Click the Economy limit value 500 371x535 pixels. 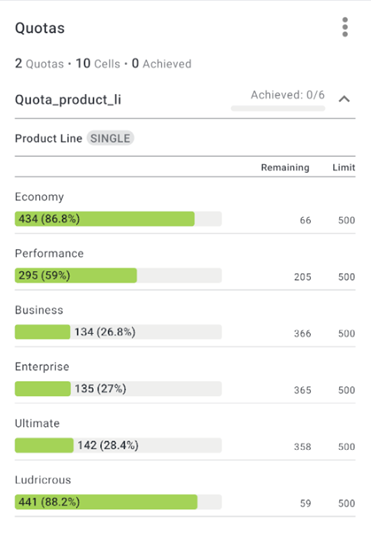coord(346,220)
